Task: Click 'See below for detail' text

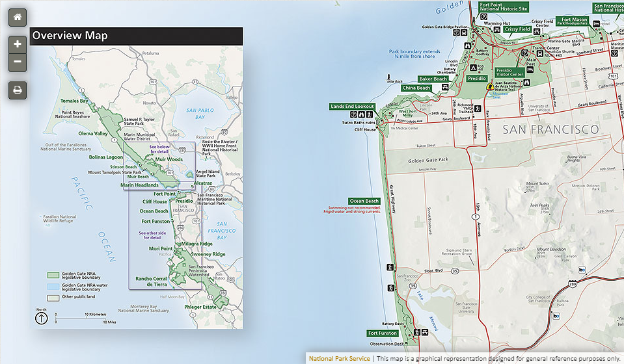Action: point(159,149)
